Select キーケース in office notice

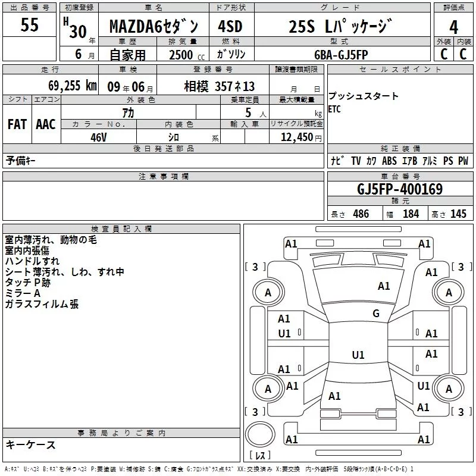(31, 444)
